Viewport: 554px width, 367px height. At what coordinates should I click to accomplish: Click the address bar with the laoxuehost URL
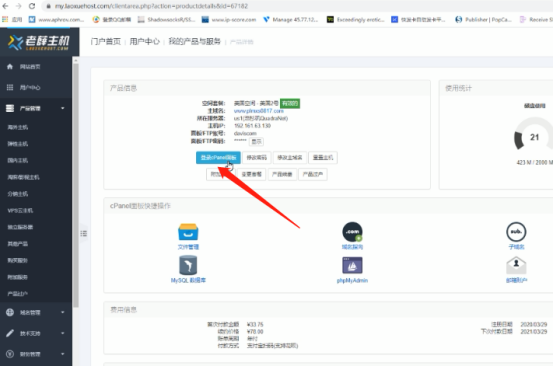pyautogui.click(x=297, y=6)
